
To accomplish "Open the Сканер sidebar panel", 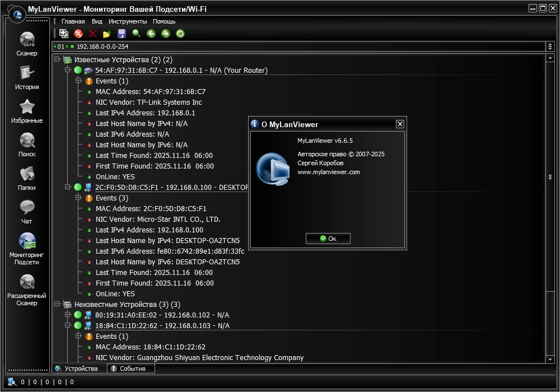I will (x=27, y=44).
